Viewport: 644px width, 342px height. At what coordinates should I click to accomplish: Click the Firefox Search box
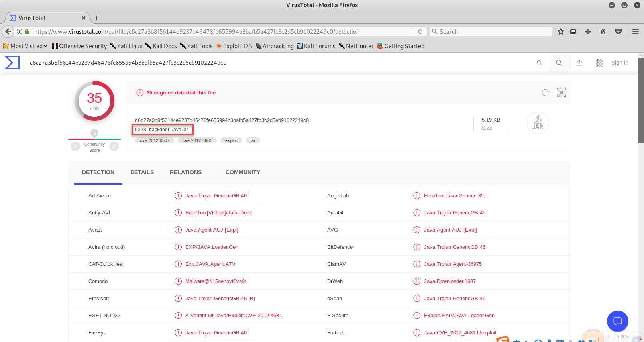pos(491,31)
